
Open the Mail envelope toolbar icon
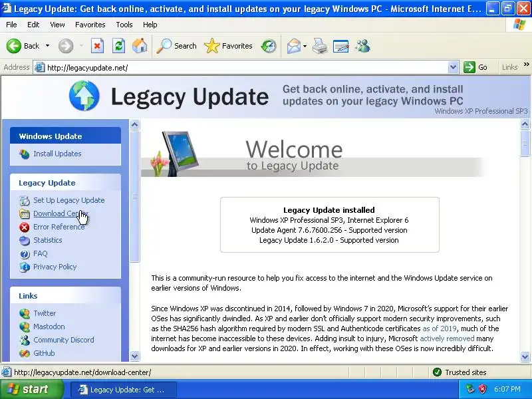pos(294,46)
